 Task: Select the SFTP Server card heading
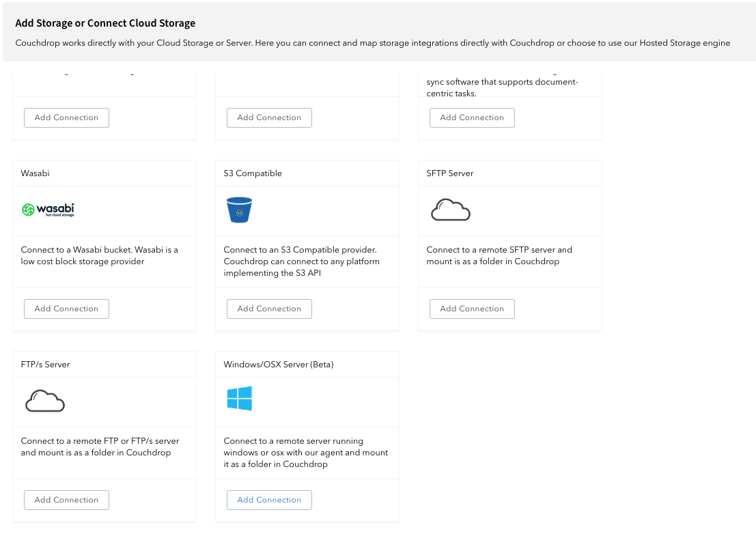[x=450, y=173]
